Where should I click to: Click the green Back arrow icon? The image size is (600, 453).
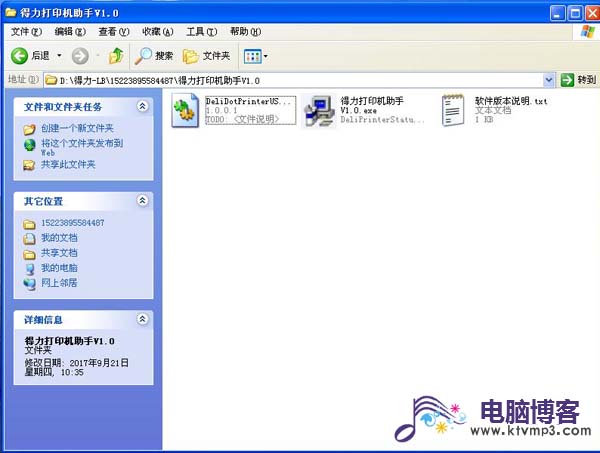[19, 56]
